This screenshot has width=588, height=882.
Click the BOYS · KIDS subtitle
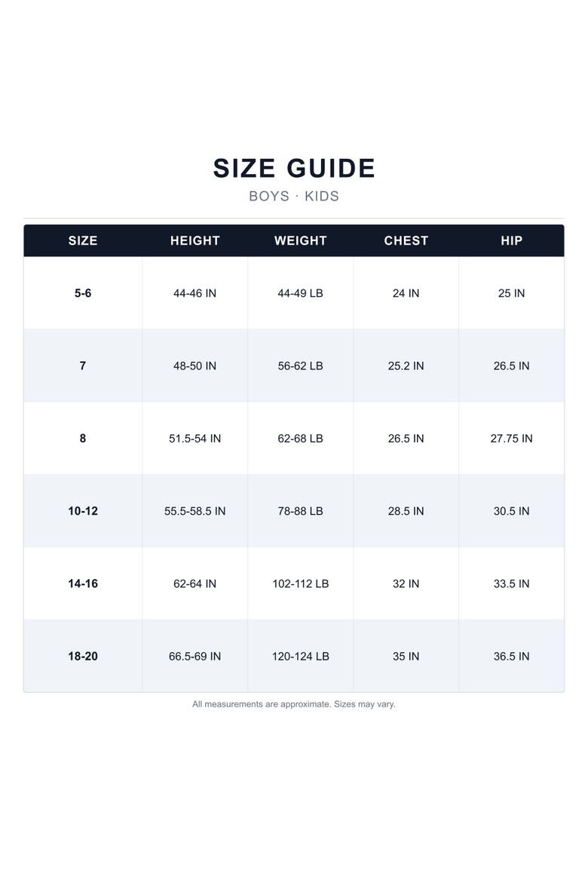(294, 196)
